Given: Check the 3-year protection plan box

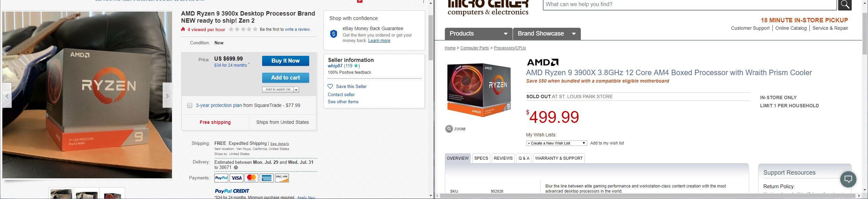Looking at the screenshot, I should point(190,105).
